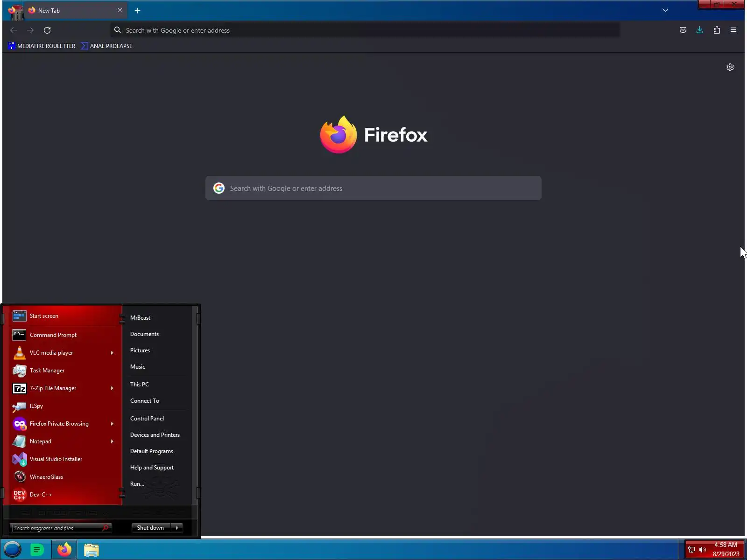Open a new tab with plus button

pos(137,10)
